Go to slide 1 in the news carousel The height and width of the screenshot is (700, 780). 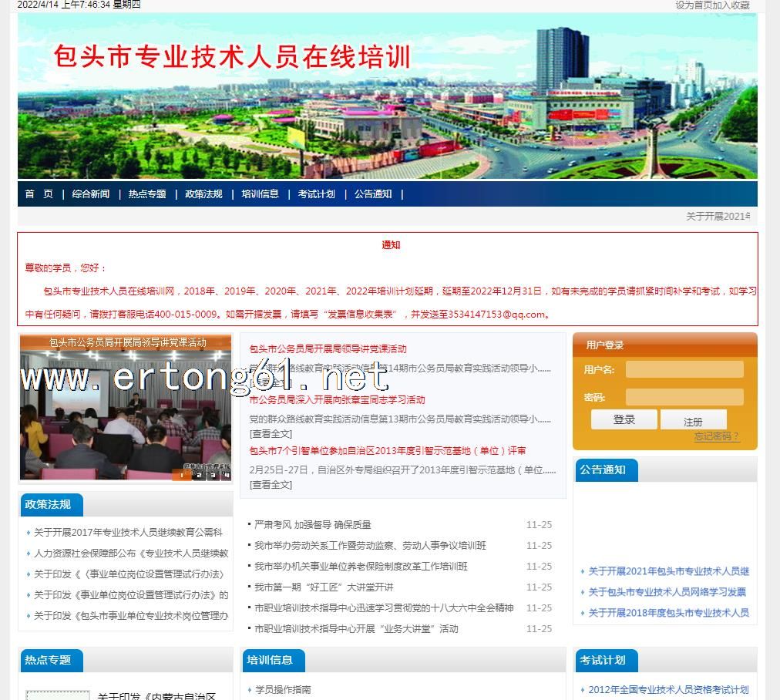(x=182, y=475)
